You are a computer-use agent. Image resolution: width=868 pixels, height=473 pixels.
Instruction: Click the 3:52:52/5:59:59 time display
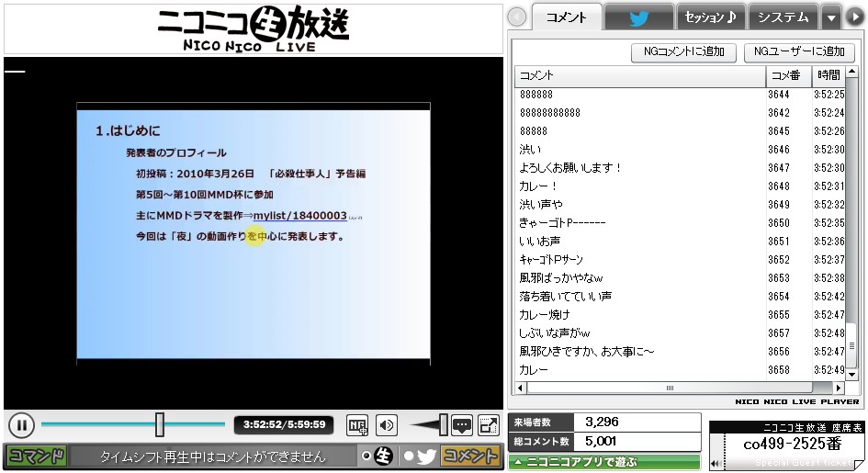point(284,425)
